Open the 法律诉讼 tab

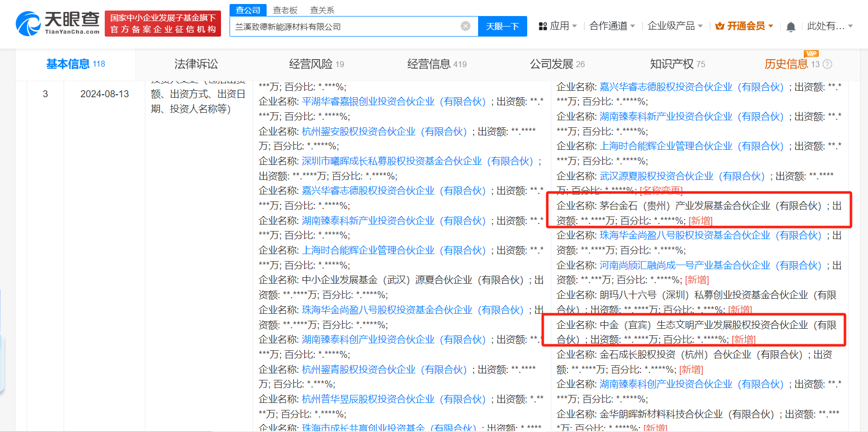tap(196, 64)
